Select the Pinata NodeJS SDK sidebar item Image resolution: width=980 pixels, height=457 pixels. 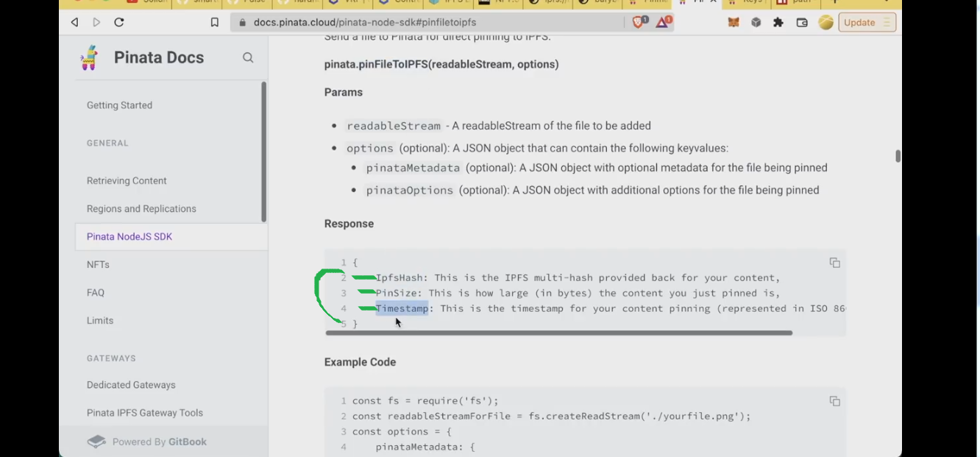coord(171,236)
